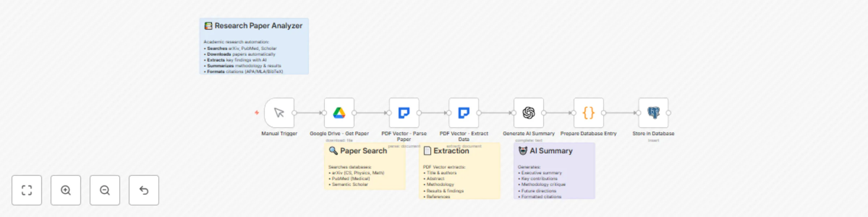868x217 pixels.
Task: Click the books icon in Research Paper Analyzer note
Action: click(208, 26)
